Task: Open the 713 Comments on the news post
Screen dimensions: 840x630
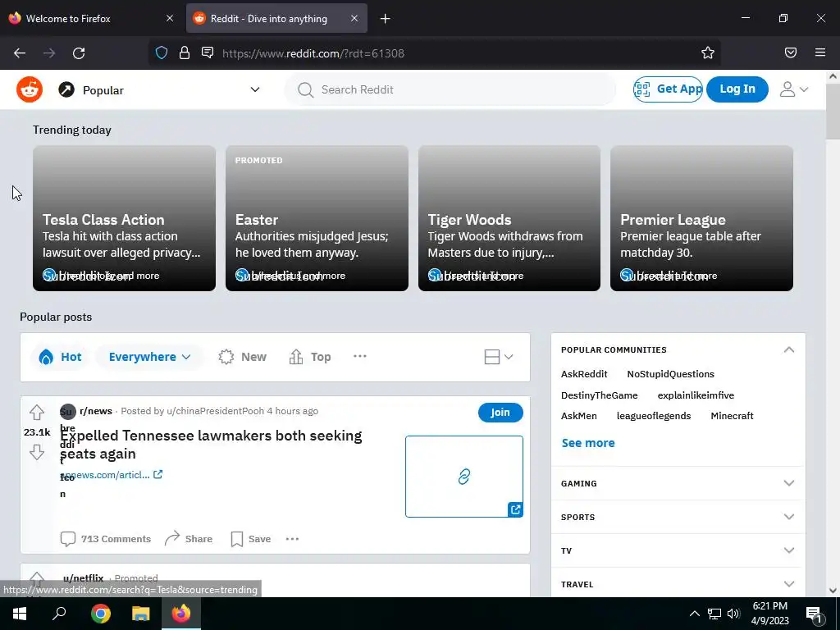Action: [x=106, y=539]
